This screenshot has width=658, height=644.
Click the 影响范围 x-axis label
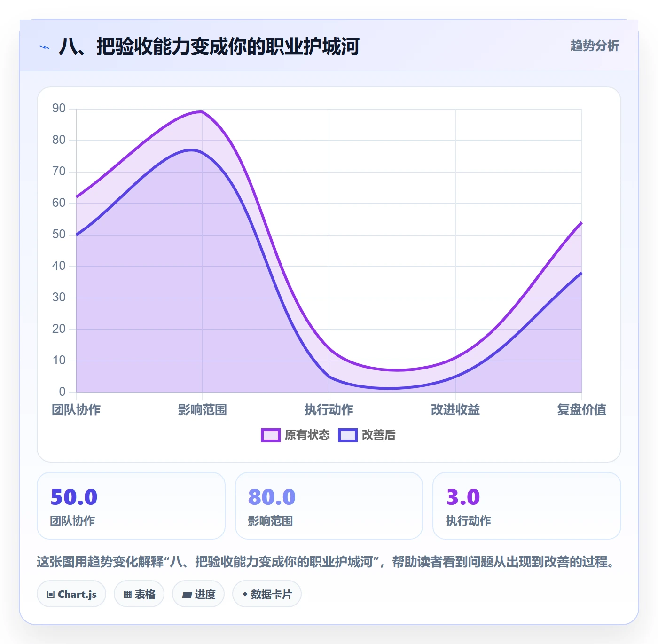coord(203,410)
